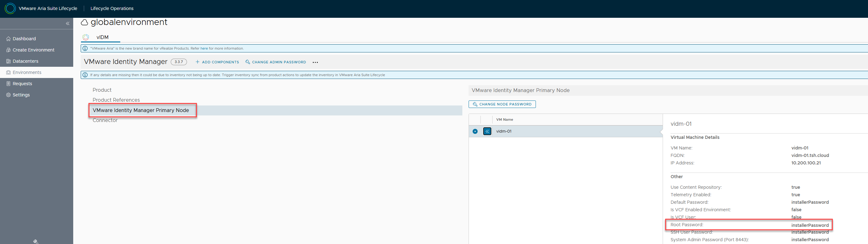Screen dimensions: 868x244
Task: Click the globalenvironment cloud icon
Action: (x=84, y=22)
